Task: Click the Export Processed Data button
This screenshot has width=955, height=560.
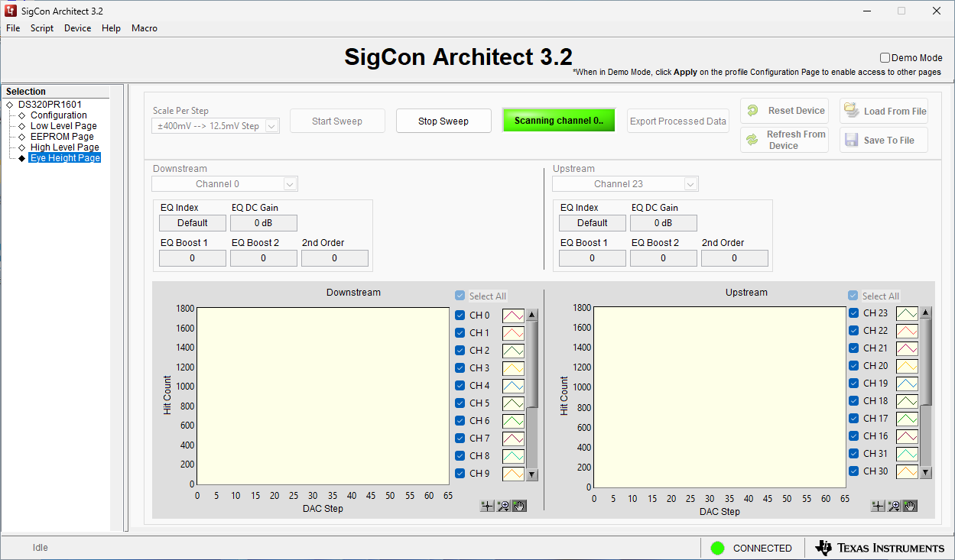Action: tap(677, 121)
